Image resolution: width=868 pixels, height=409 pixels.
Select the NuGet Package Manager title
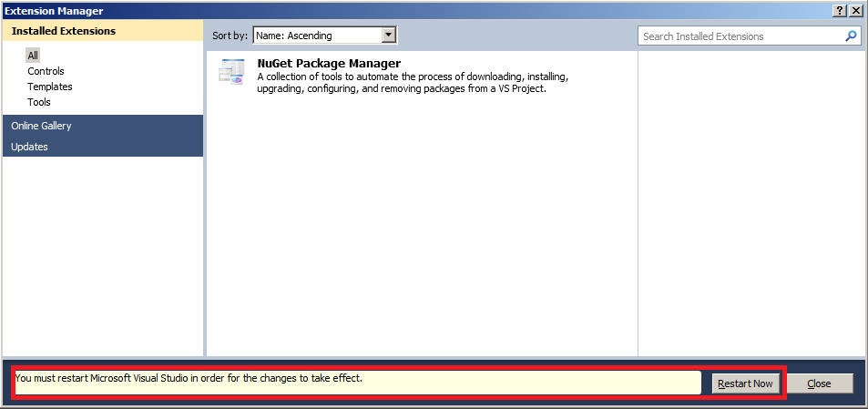[x=329, y=64]
